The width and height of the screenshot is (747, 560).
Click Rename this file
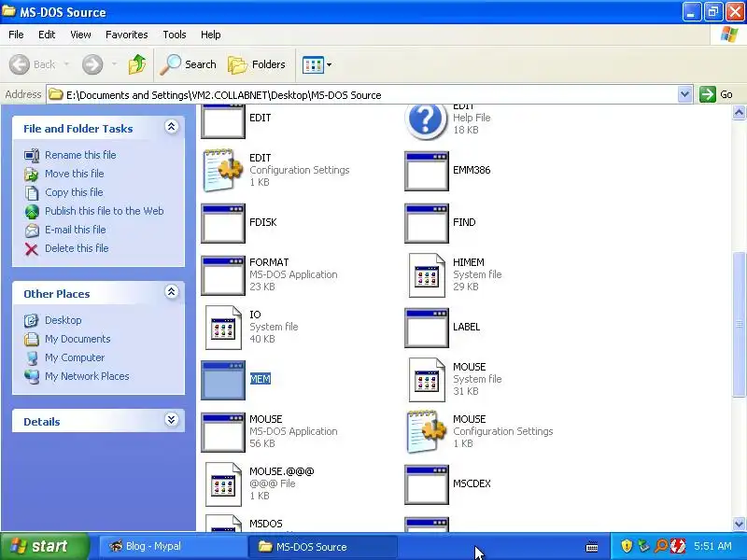click(80, 155)
